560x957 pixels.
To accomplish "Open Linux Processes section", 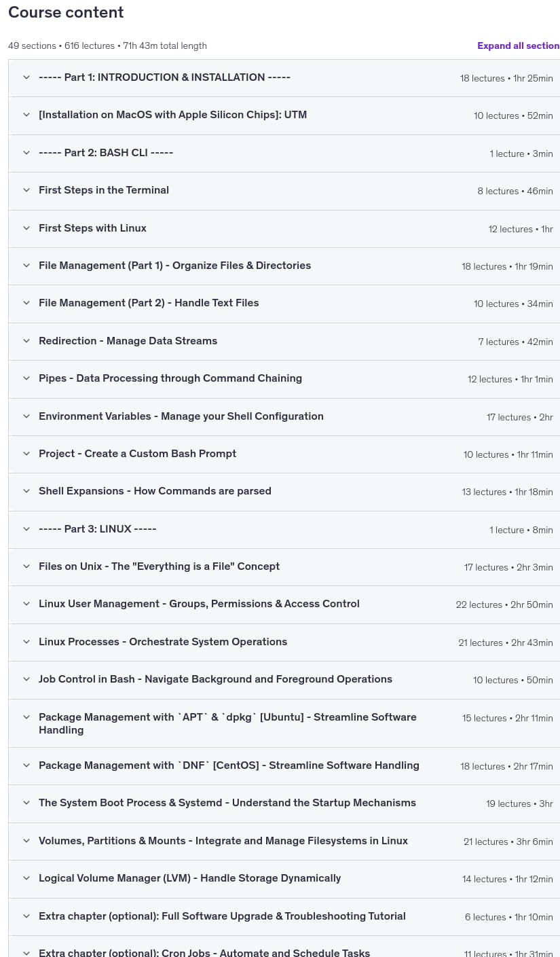I will tap(284, 643).
